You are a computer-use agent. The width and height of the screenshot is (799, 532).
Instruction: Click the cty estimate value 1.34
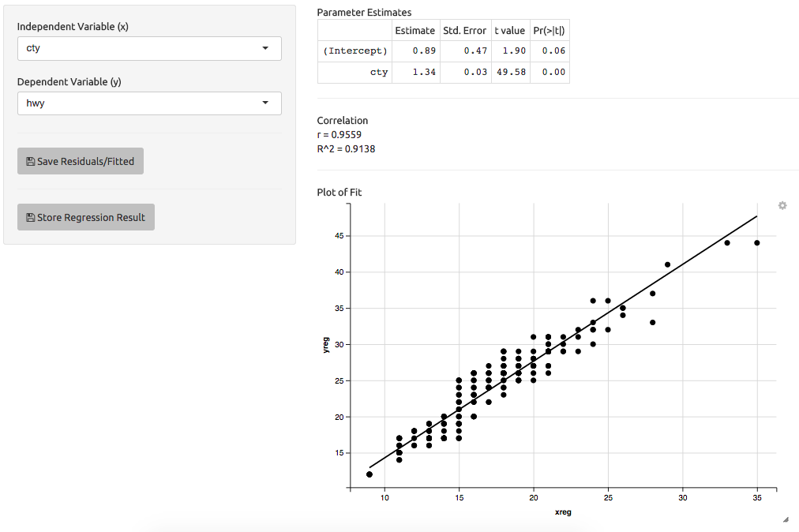[x=424, y=73]
